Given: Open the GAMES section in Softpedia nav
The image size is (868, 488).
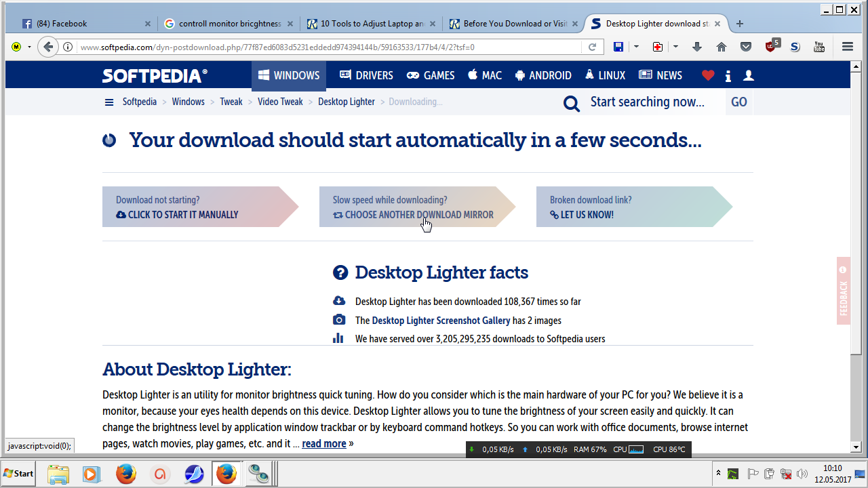Looking at the screenshot, I should 431,75.
